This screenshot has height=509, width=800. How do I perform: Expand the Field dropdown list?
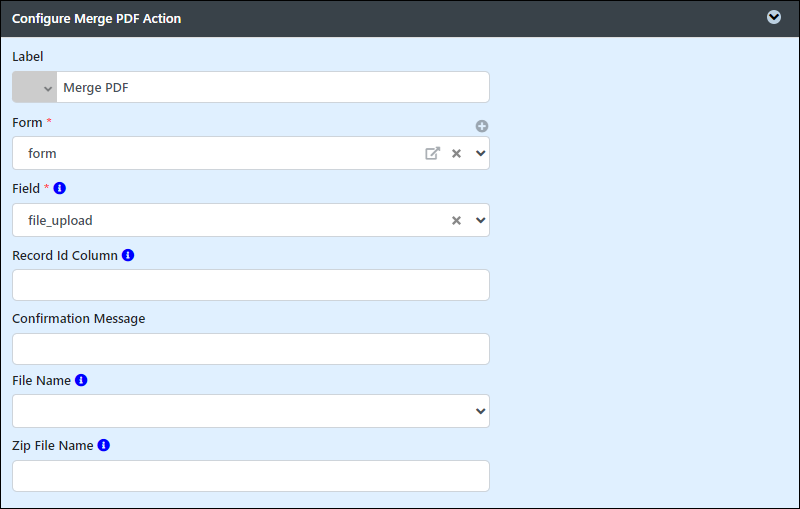pos(480,220)
